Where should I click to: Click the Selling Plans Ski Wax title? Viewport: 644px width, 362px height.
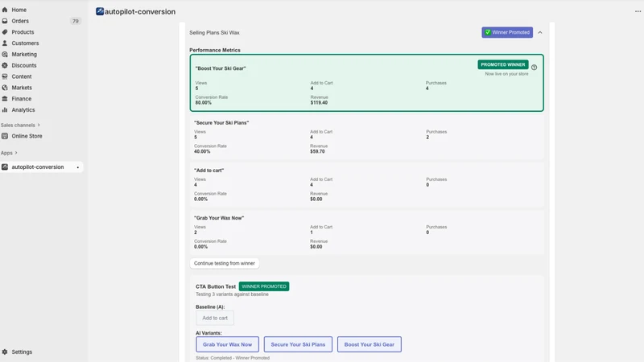pos(214,32)
